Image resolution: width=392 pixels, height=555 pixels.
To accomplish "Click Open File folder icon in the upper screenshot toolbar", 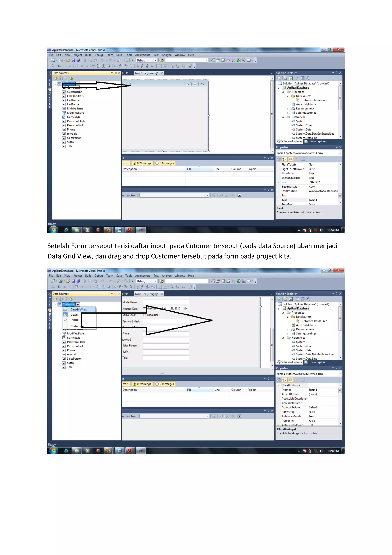I will 68,60.
